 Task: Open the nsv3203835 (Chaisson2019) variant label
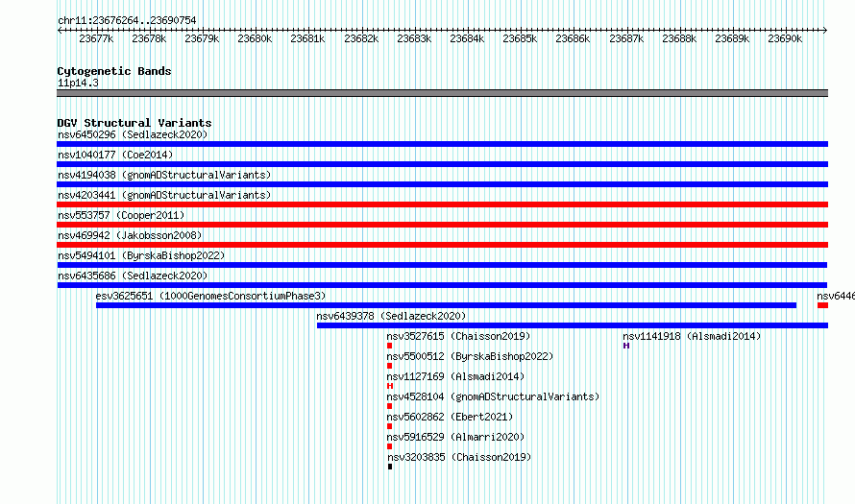click(458, 457)
